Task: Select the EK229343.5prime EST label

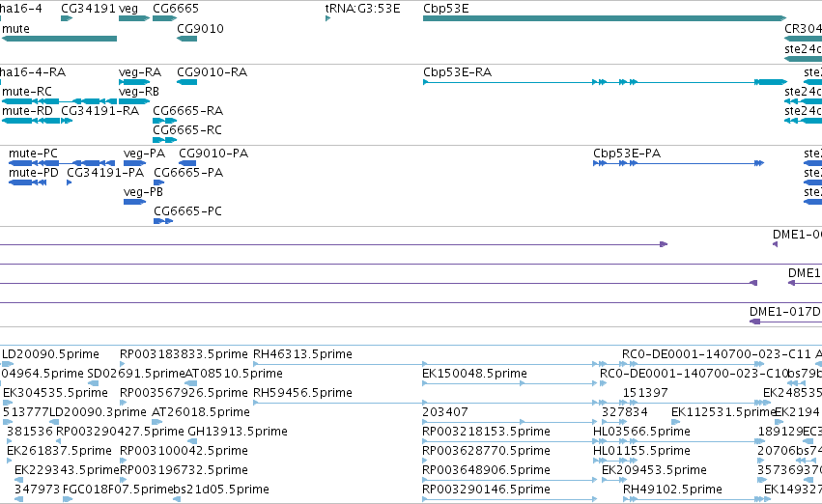Action: tap(67, 470)
